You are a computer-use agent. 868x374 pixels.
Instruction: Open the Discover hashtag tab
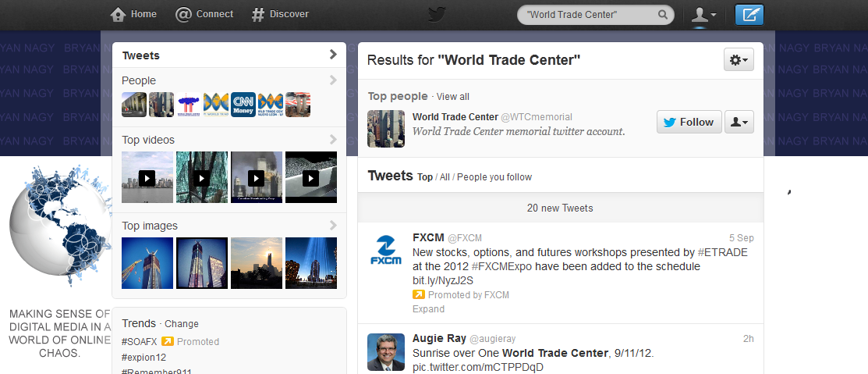coord(258,14)
